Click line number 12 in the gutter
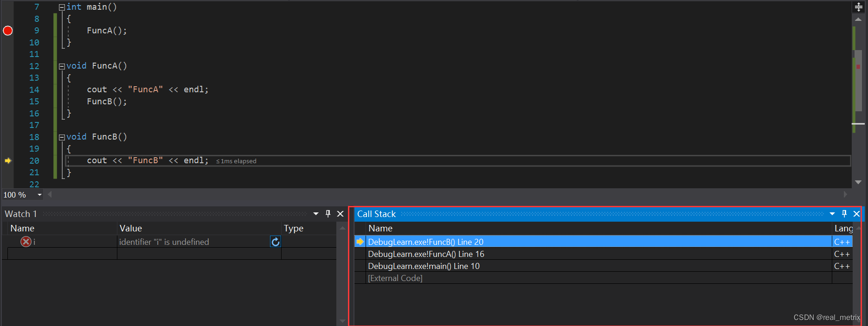 (x=34, y=66)
